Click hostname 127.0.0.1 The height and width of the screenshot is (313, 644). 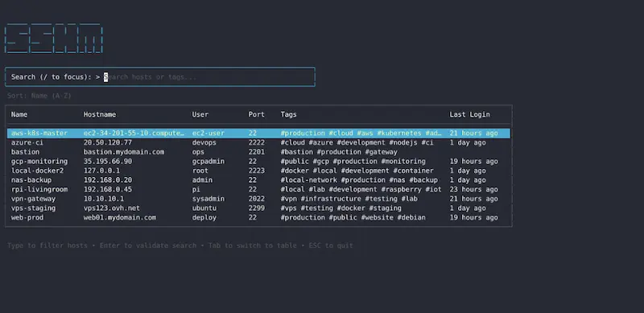click(x=101, y=171)
